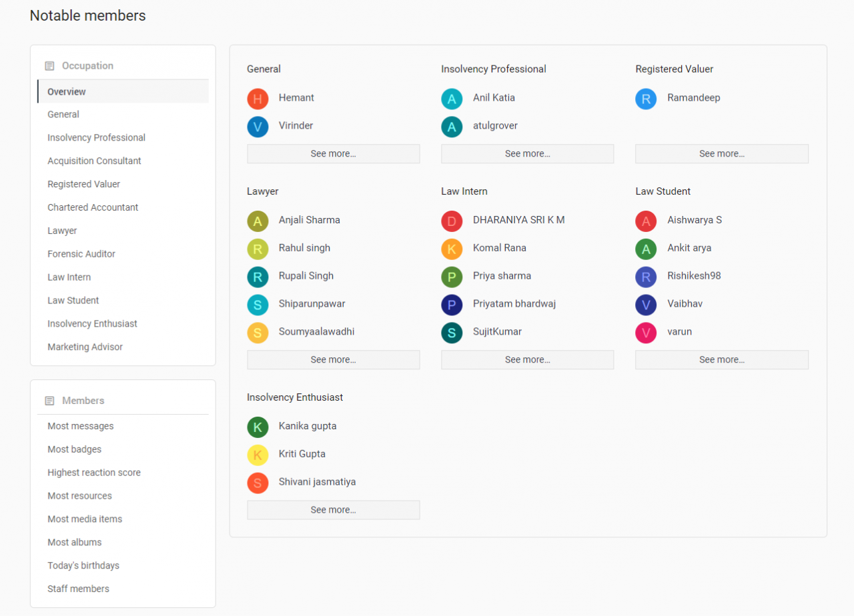854x616 pixels.
Task: Click varun's pink V avatar
Action: (646, 333)
